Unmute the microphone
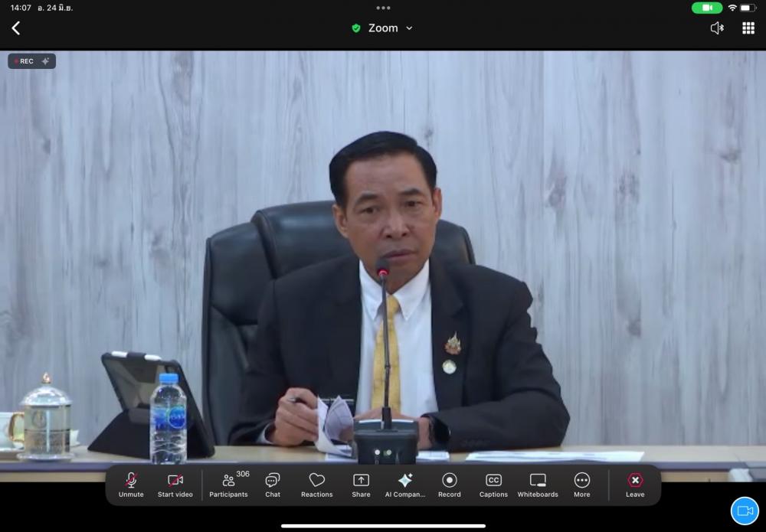This screenshot has height=532, width=766. click(131, 485)
